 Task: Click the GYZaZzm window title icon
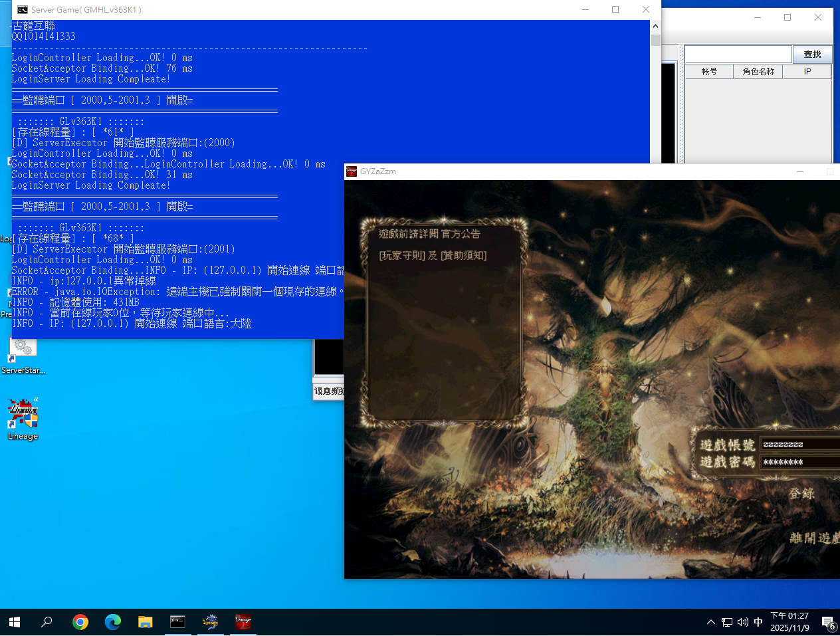click(352, 171)
